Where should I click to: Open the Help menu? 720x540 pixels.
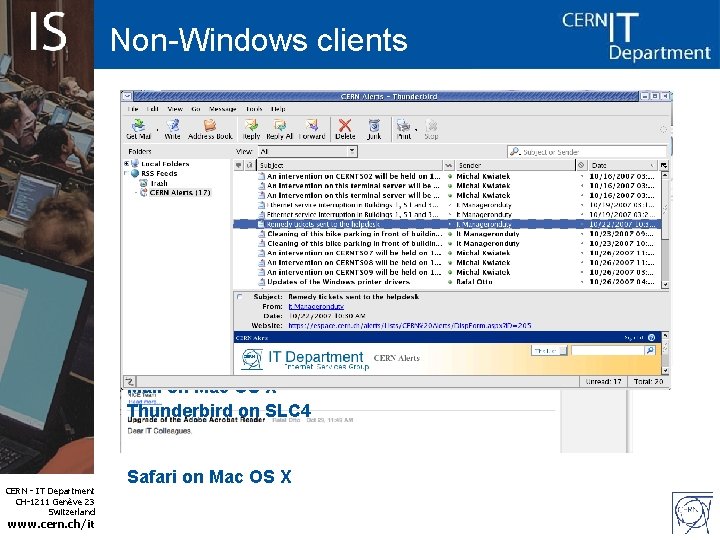tap(278, 109)
